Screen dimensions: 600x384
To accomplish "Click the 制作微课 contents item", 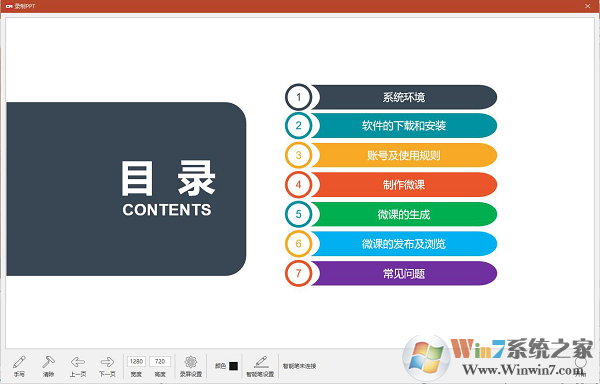I will 404,185.
